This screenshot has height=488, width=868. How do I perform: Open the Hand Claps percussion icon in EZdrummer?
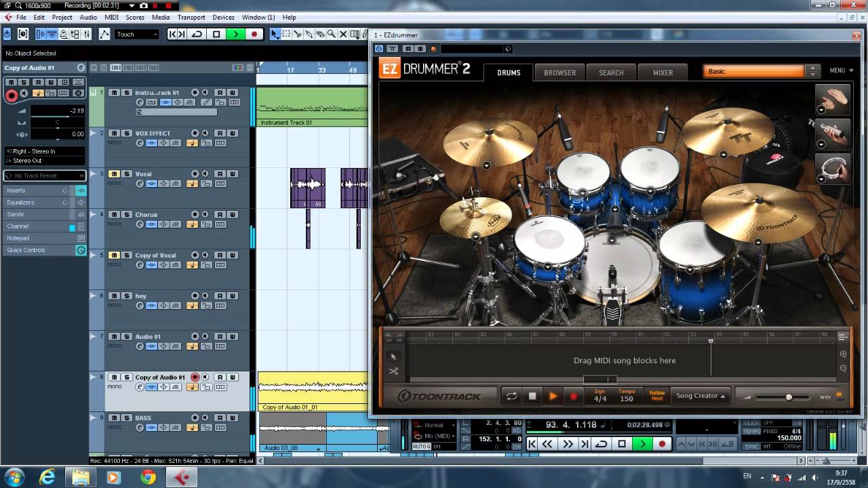pos(833,100)
